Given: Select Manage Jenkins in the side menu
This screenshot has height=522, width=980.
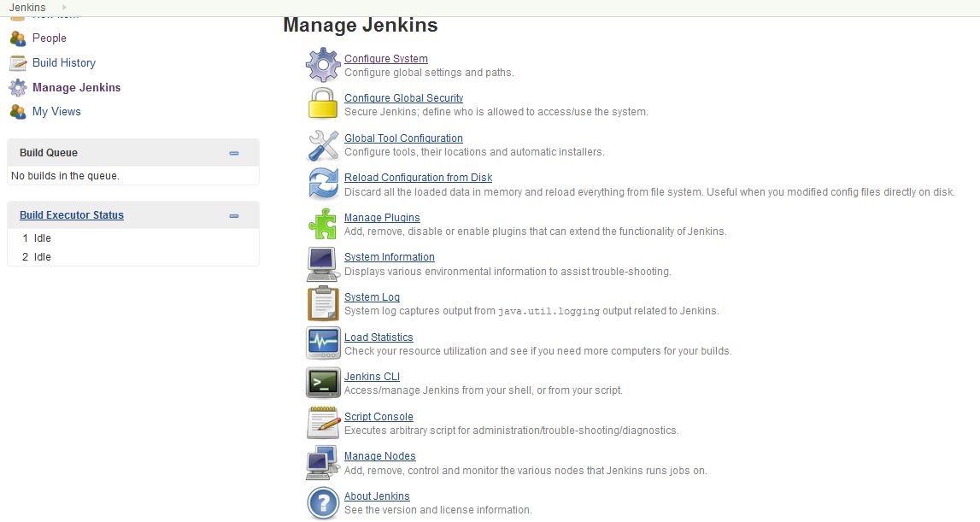Looking at the screenshot, I should [x=76, y=87].
